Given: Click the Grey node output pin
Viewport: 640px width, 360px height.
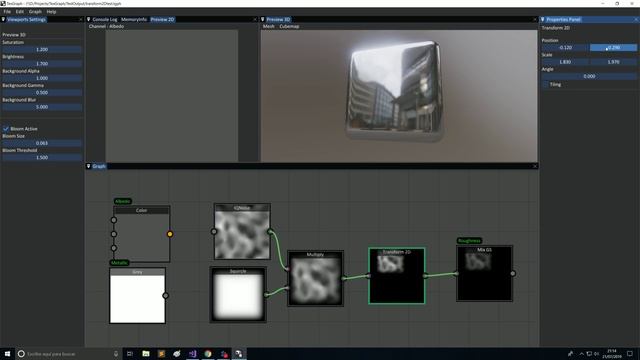Looking at the screenshot, I should (x=165, y=296).
